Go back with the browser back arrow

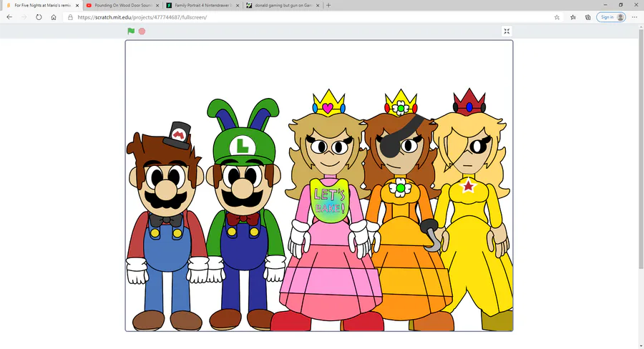pos(9,17)
